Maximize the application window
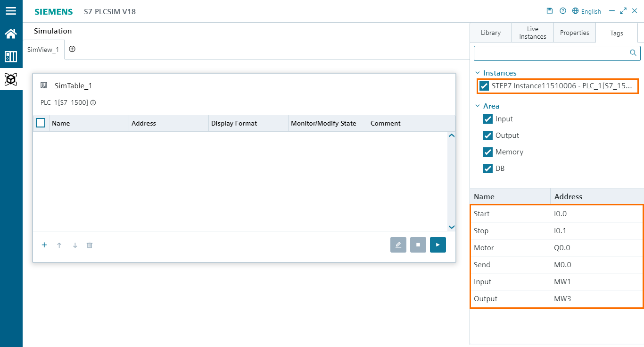Screen dimensions: 644x347 (x=623, y=11)
